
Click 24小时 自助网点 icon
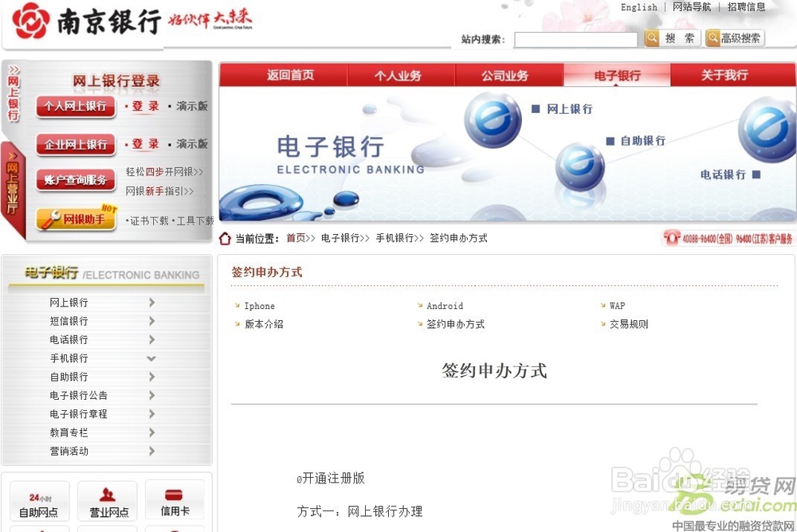pyautogui.click(x=39, y=502)
